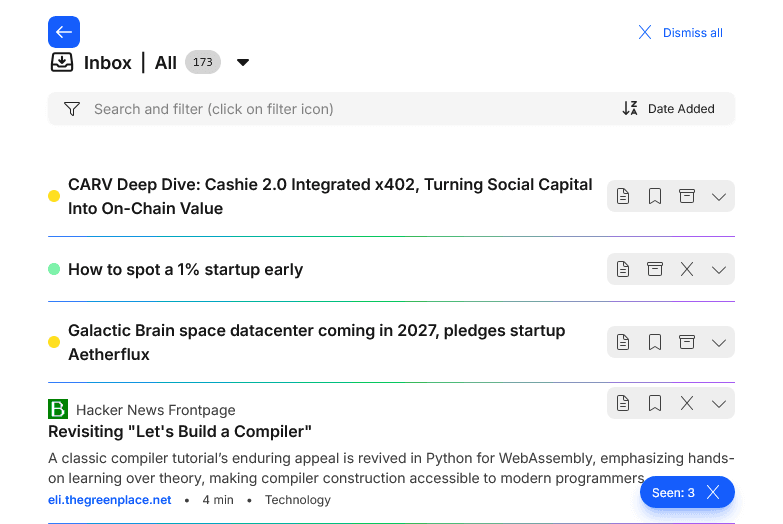Bookmark the Galactic Brain article
Viewport: 783px width, 524px height.
(655, 343)
